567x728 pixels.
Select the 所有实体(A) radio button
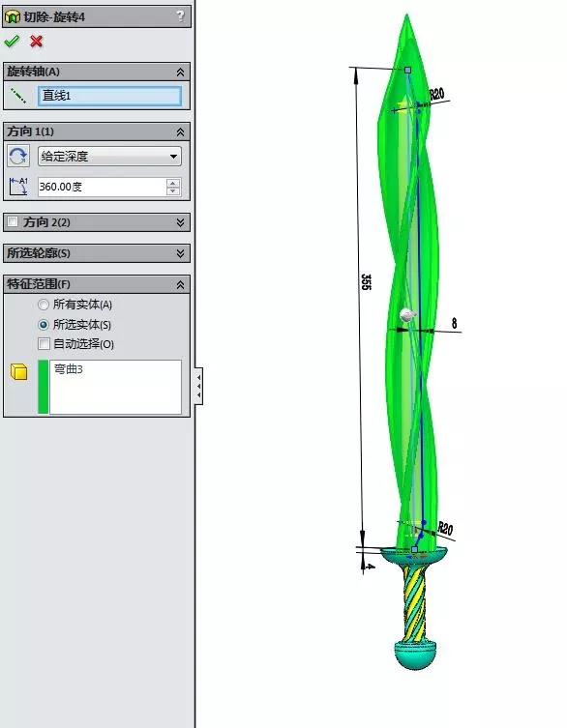pyautogui.click(x=44, y=305)
